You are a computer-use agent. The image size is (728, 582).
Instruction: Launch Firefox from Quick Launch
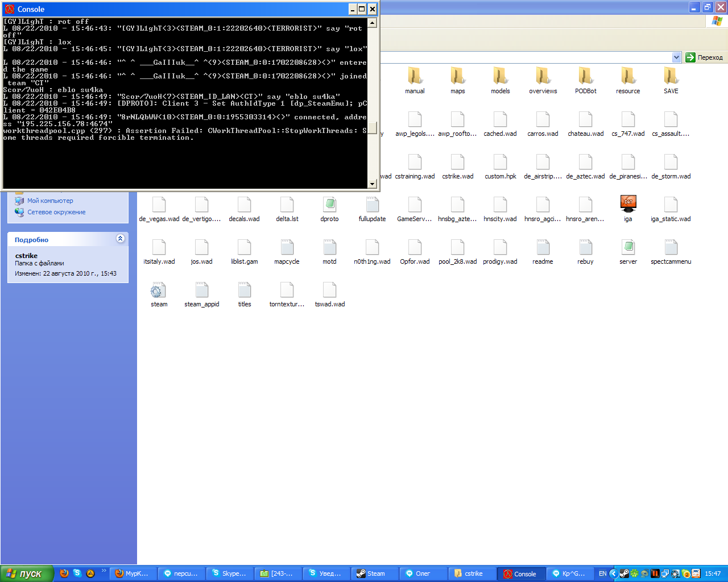64,573
